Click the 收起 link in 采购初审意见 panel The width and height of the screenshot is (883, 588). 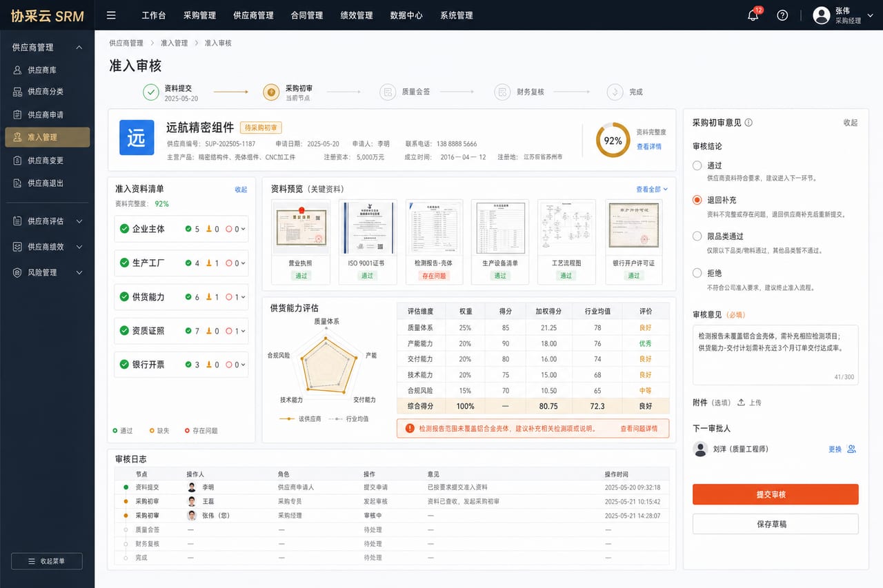pyautogui.click(x=851, y=123)
